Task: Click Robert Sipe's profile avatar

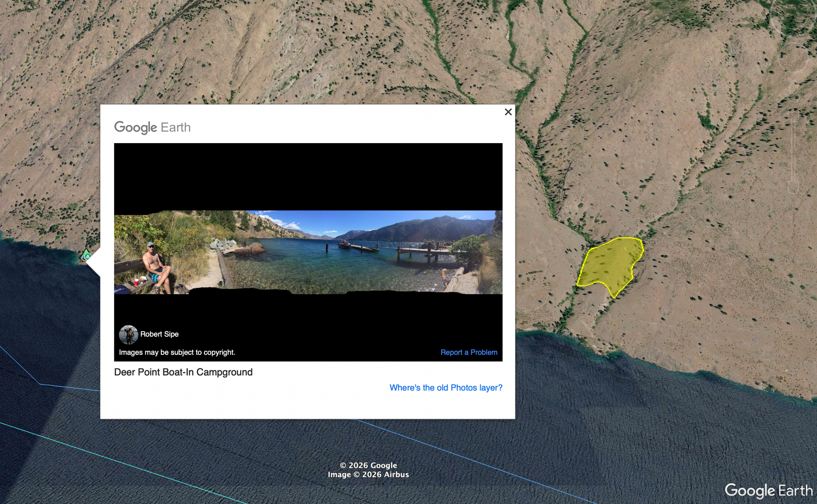Action: [128, 334]
